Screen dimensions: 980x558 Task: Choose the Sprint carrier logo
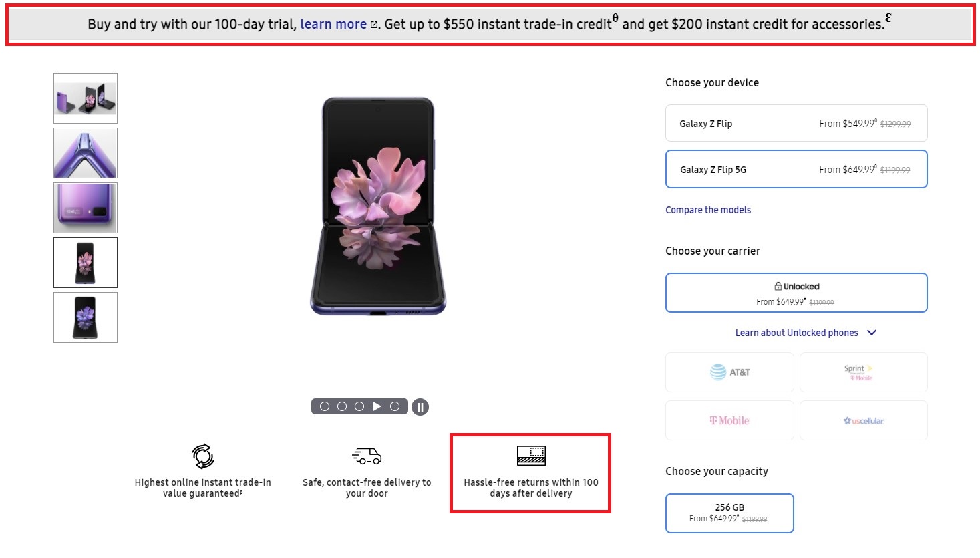pyautogui.click(x=863, y=372)
